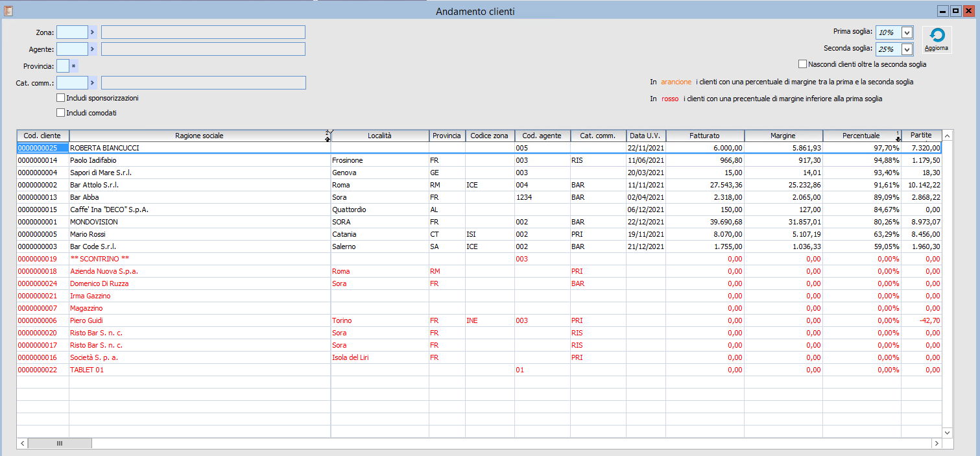Click horizontal scrollbar right arrow
Screen dimensions: 980x456
[936, 443]
